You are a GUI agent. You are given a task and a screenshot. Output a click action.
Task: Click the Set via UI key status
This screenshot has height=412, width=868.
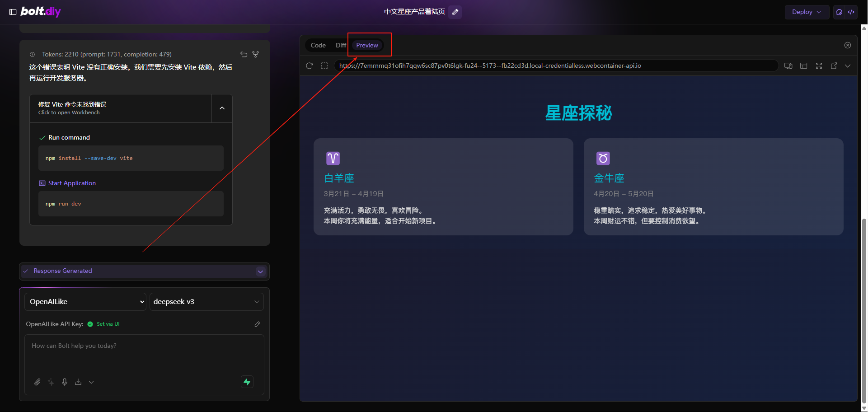[108, 324]
